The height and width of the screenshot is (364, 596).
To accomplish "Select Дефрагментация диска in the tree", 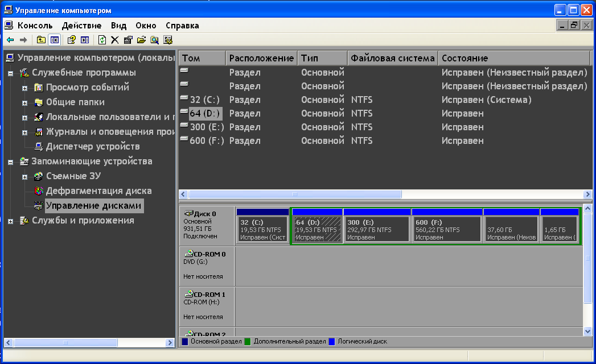I will (x=98, y=191).
